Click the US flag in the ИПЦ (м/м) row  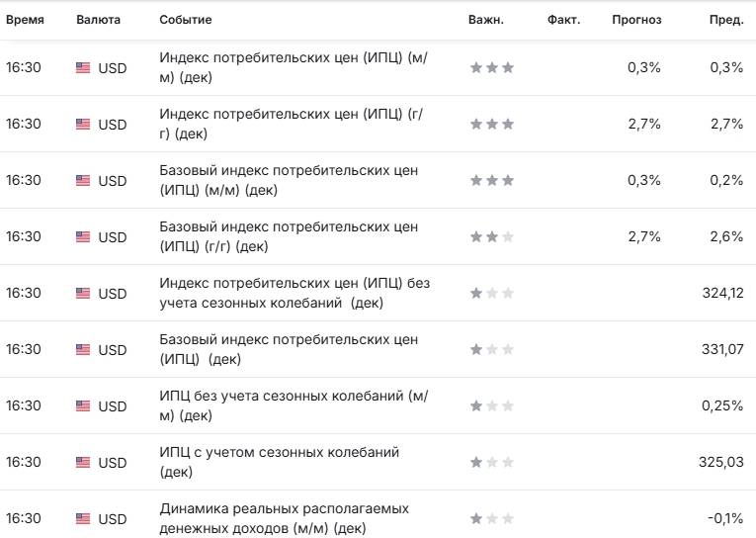83,68
